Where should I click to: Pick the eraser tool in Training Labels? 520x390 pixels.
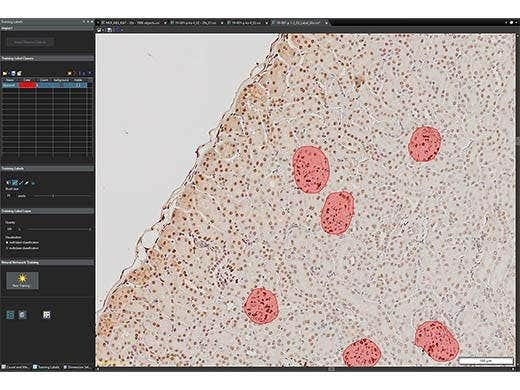point(27,183)
